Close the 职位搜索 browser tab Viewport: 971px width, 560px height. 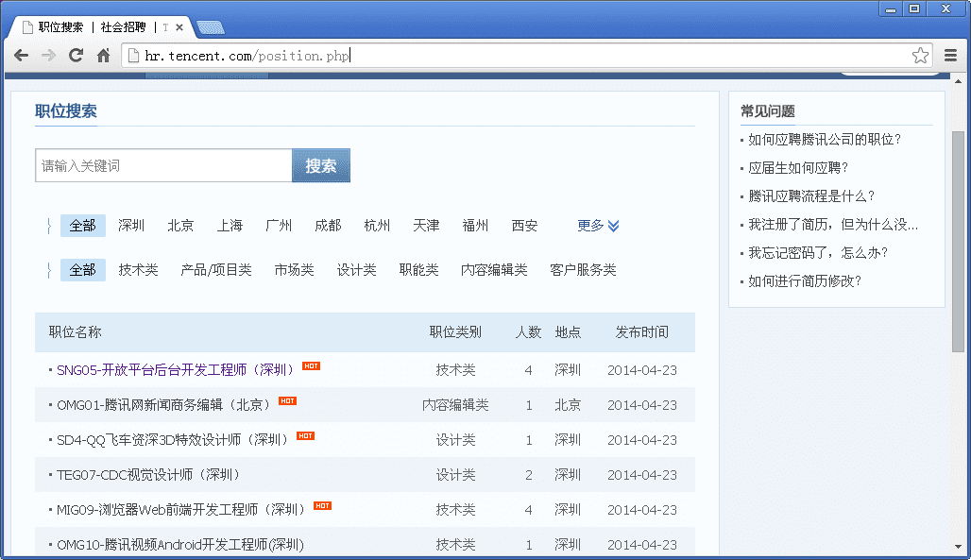(x=179, y=27)
